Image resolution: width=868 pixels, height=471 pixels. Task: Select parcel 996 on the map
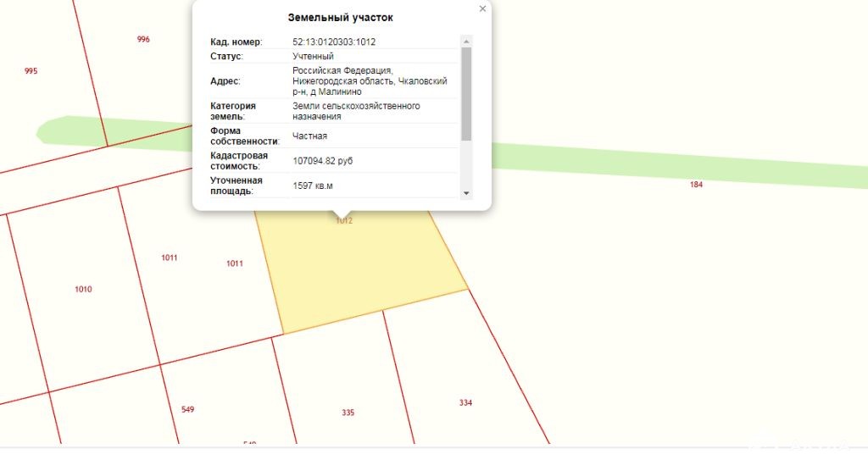143,40
